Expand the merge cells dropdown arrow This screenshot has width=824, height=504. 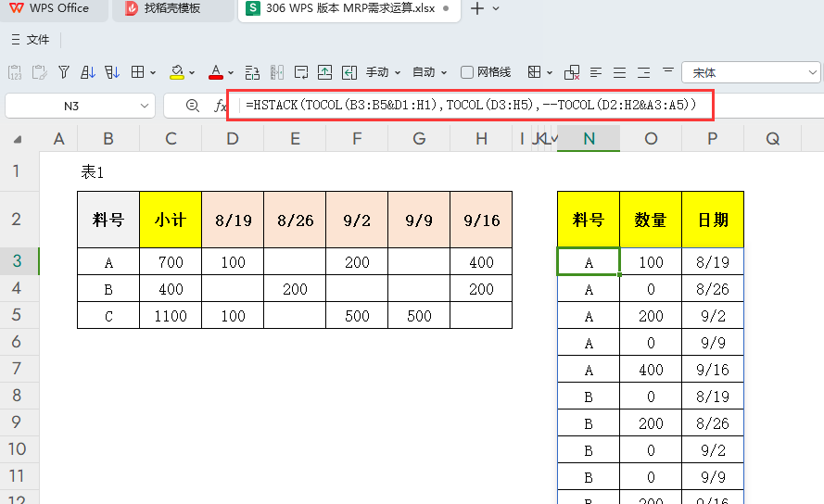pyautogui.click(x=550, y=72)
